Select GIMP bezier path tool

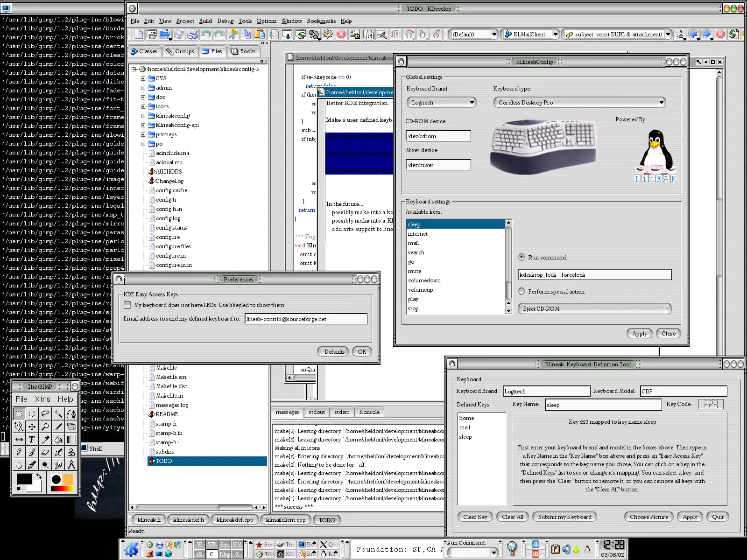point(71,413)
